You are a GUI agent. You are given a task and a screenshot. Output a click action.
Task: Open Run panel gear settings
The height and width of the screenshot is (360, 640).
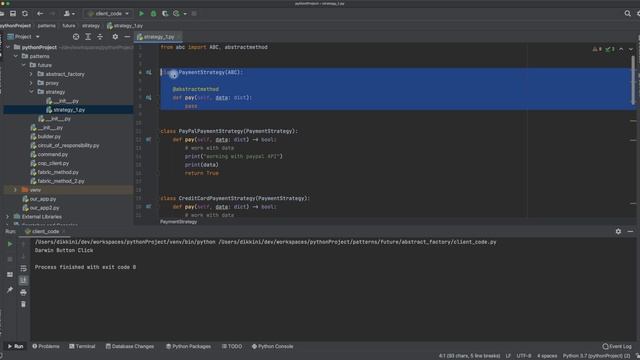pyautogui.click(x=618, y=231)
